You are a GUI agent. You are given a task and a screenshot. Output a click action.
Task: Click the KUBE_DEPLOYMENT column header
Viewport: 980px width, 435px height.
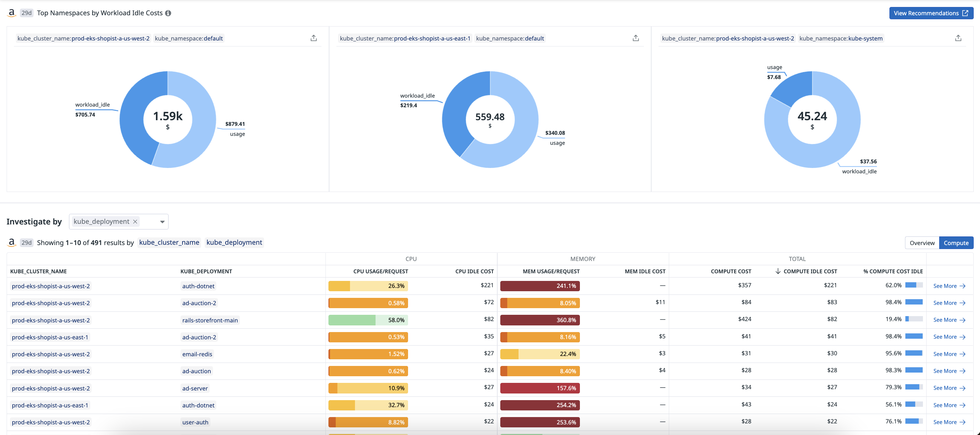point(206,271)
